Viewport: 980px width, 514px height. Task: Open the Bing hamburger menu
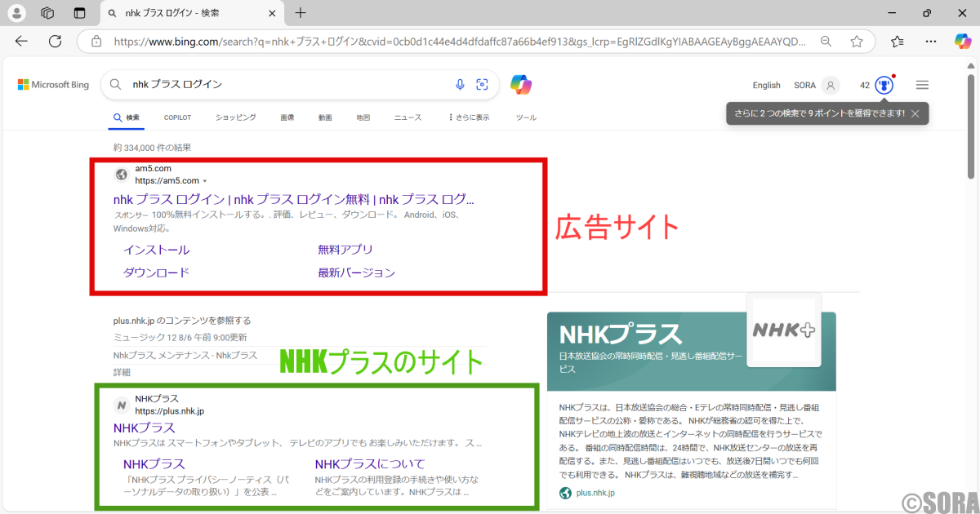coord(922,84)
